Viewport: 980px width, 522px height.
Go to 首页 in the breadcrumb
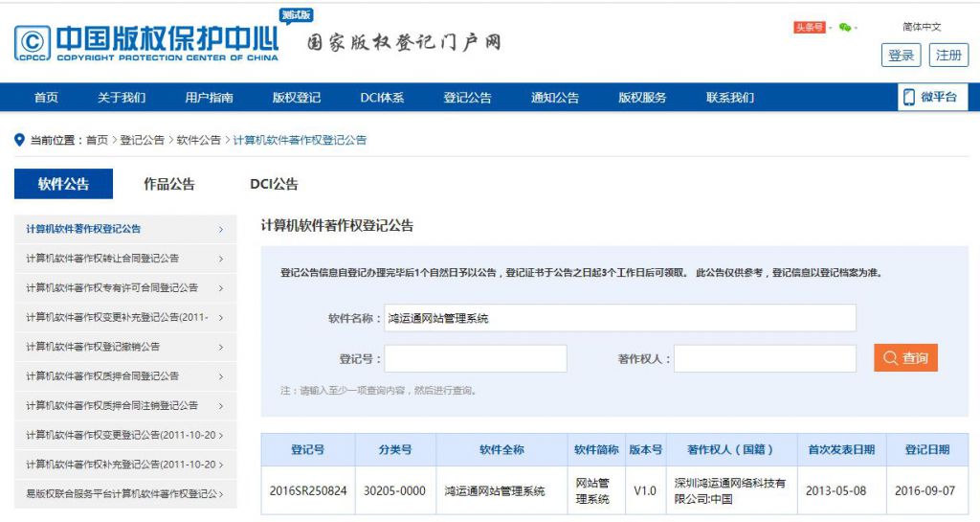(x=97, y=140)
